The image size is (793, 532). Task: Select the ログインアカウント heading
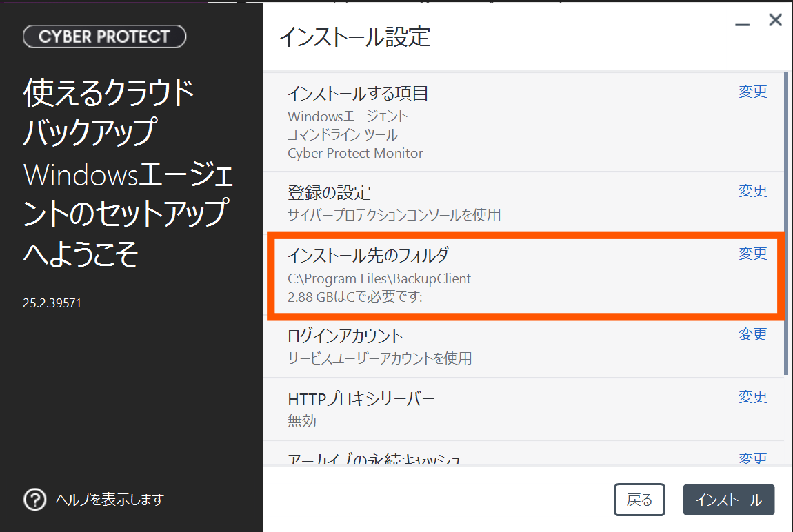coord(345,336)
